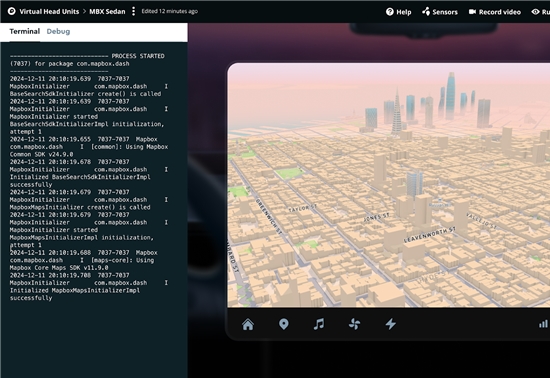Screen dimensions: 550x378
Task: Switch to the Terminal tab
Action: [25, 31]
